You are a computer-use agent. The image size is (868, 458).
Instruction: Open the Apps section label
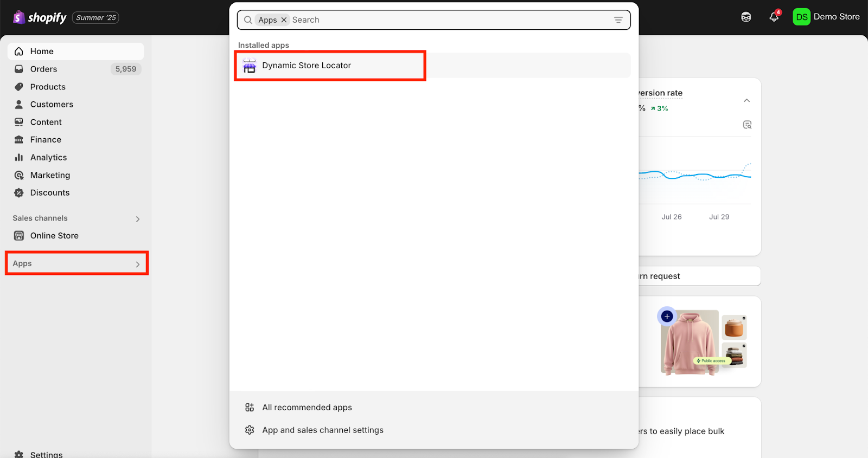(22, 263)
